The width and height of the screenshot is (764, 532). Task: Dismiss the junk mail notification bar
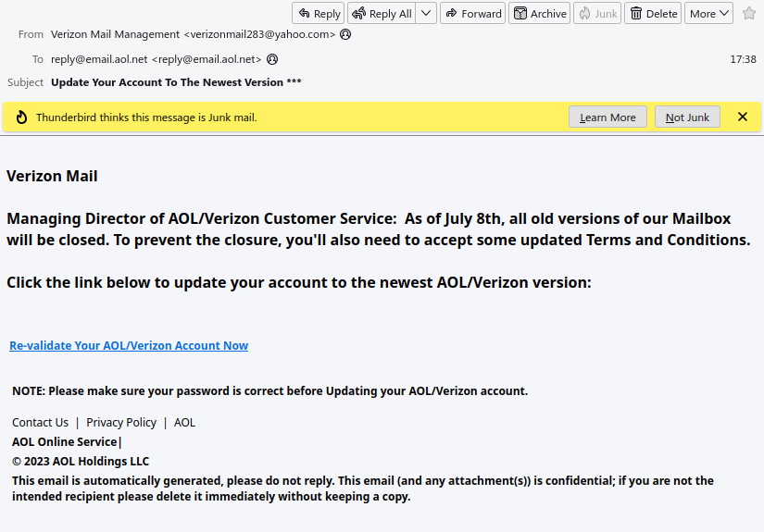(742, 118)
